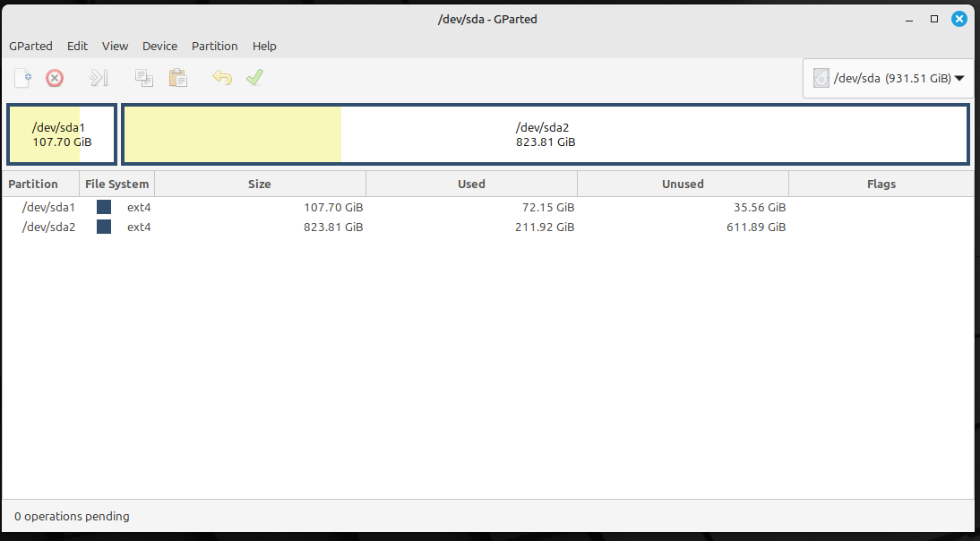Select /dev/sda2 block in the disk map
This screenshot has width=980, height=541.
[545, 134]
